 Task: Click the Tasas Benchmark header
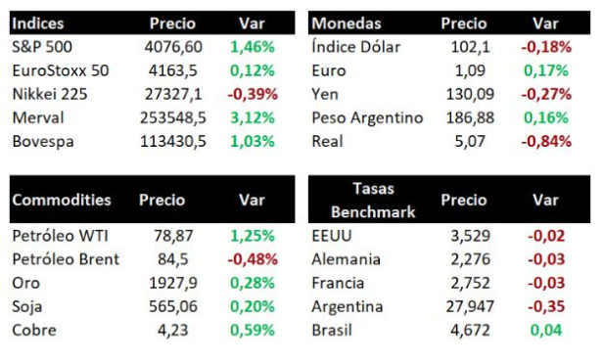pyautogui.click(x=373, y=200)
